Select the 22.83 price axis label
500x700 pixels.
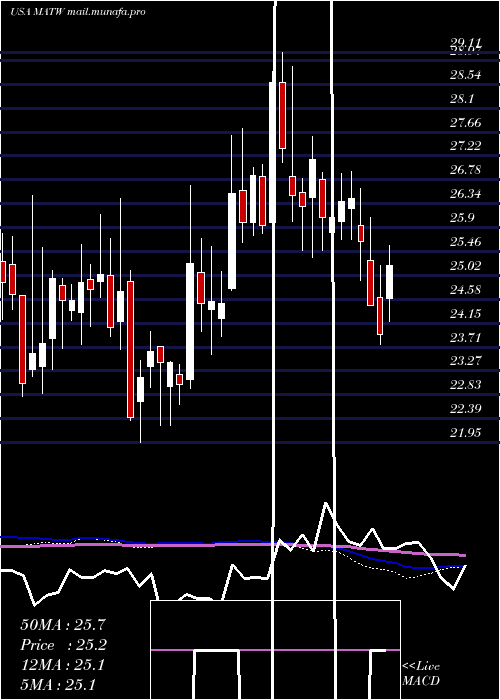click(x=466, y=385)
